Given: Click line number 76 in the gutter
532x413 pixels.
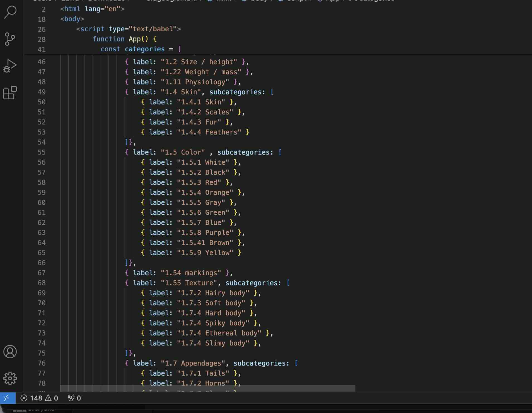Looking at the screenshot, I should (42, 363).
